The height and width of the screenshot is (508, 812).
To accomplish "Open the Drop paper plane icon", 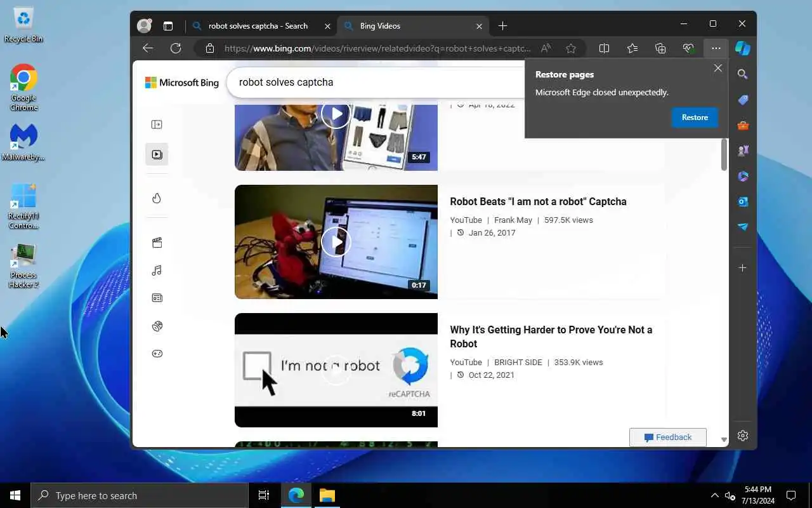I will [743, 227].
